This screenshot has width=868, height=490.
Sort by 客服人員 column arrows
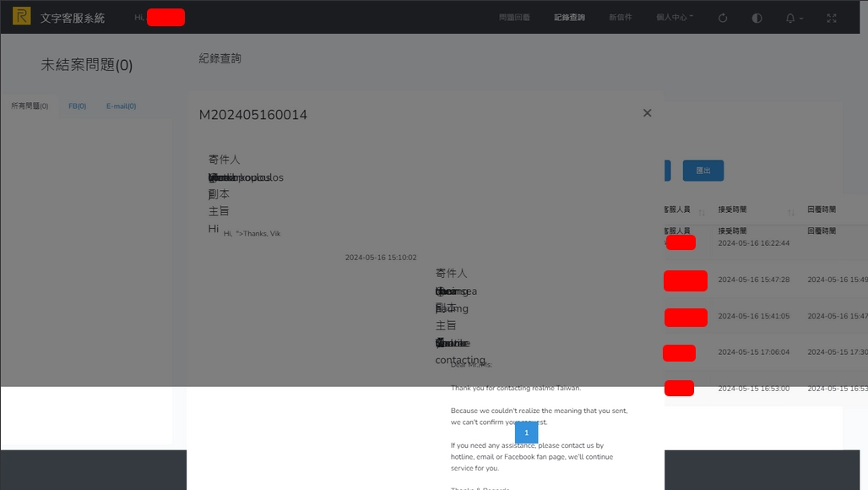tap(702, 213)
